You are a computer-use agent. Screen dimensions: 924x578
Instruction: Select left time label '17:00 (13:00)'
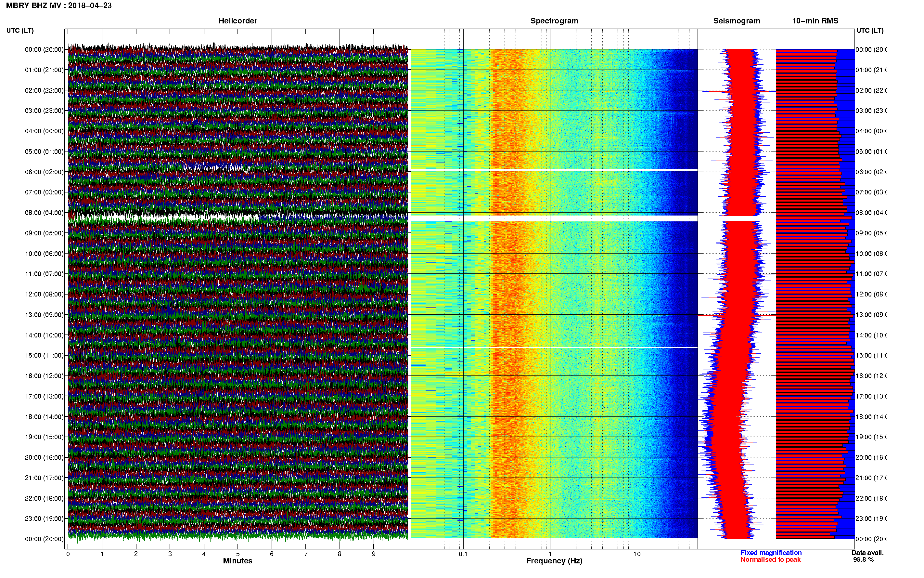click(x=44, y=396)
